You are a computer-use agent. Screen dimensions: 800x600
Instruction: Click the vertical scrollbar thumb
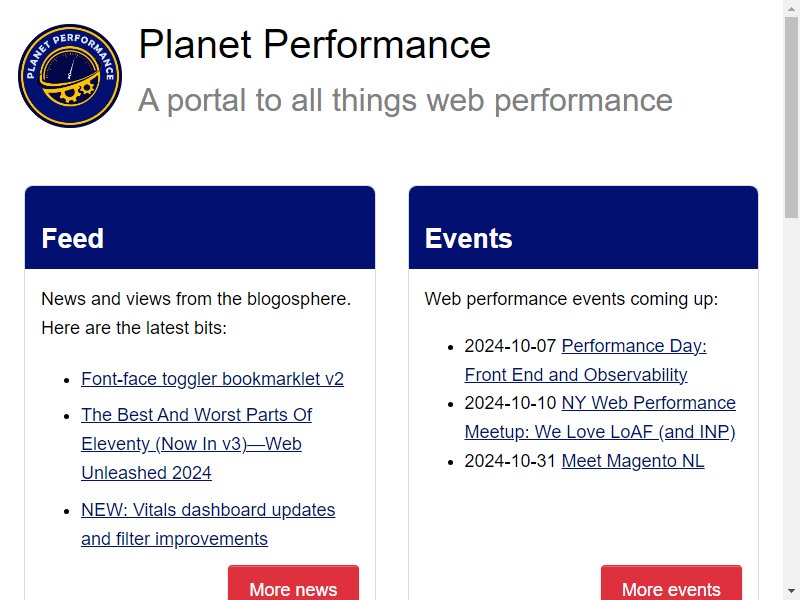791,117
